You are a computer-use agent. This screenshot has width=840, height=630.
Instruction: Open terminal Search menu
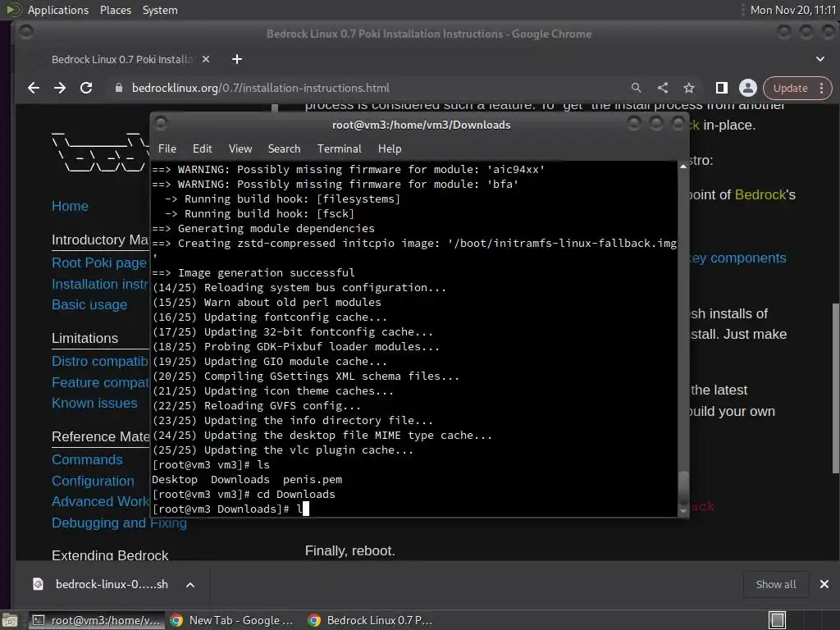coord(284,148)
